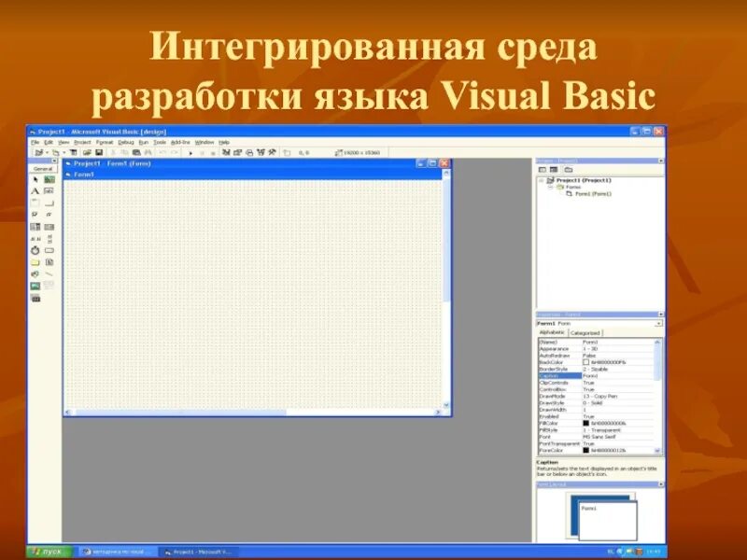Click the General tab of the toolbox

pyautogui.click(x=43, y=169)
